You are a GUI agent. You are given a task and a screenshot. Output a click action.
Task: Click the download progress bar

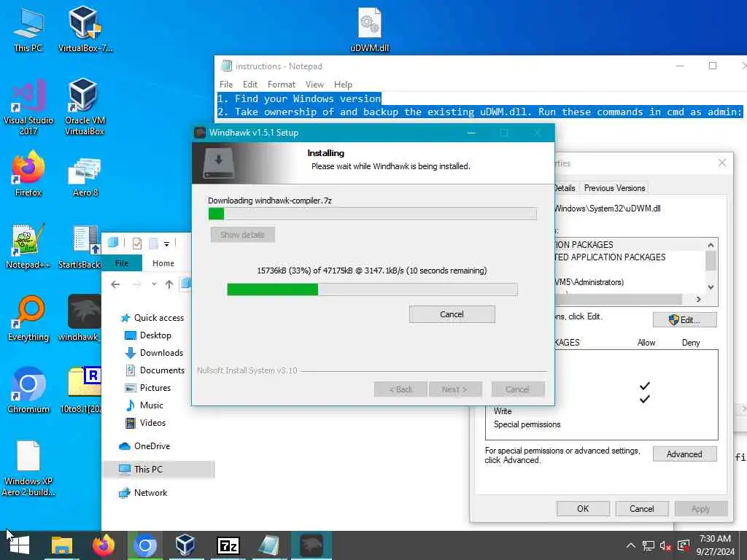(x=372, y=289)
